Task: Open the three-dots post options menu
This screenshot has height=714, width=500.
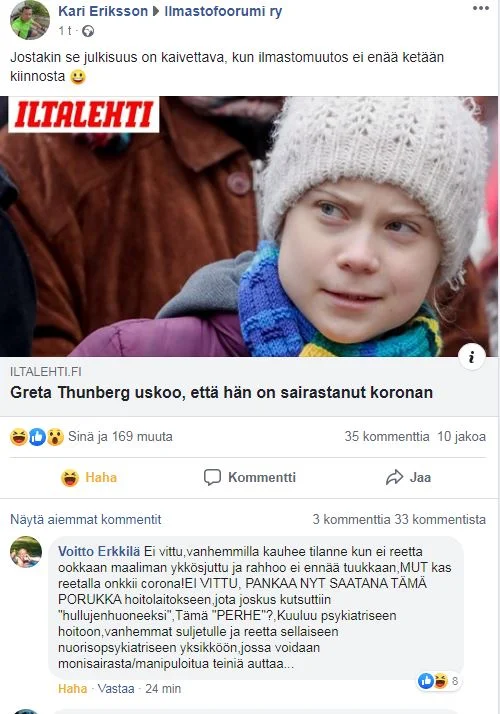Action: (x=480, y=8)
